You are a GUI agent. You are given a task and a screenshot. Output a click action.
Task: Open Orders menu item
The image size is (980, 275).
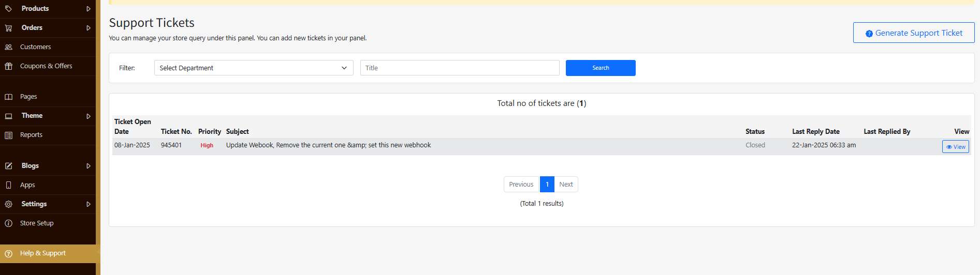point(48,28)
